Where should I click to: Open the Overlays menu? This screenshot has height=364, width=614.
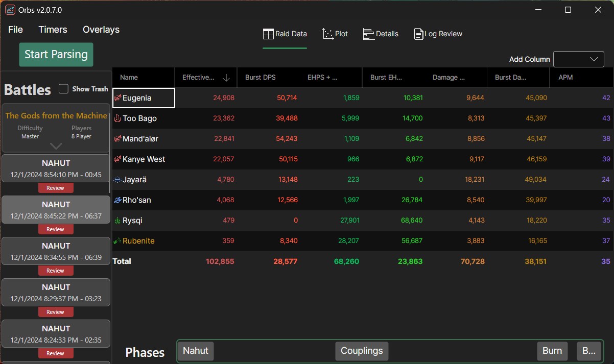pos(101,30)
